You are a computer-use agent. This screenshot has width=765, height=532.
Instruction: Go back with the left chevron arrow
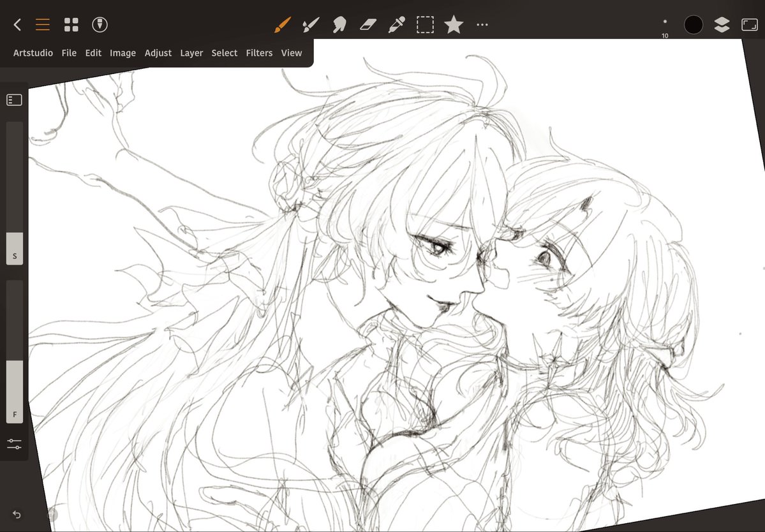(17, 24)
